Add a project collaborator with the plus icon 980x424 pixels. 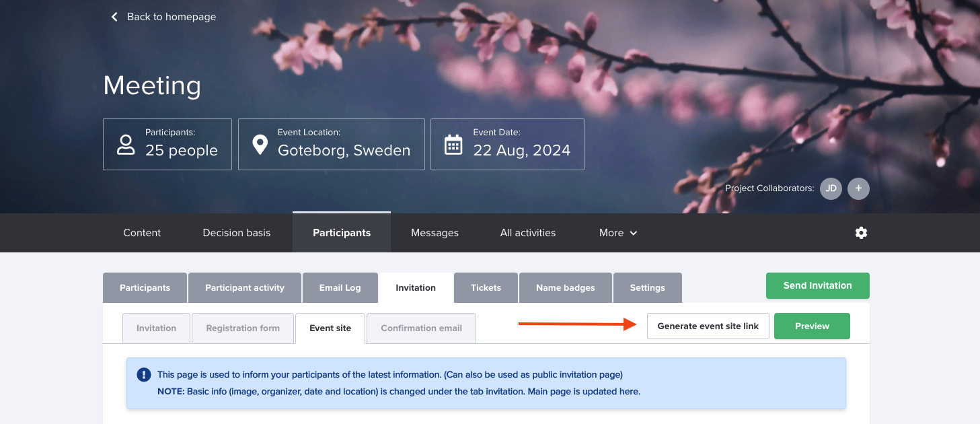click(x=858, y=188)
